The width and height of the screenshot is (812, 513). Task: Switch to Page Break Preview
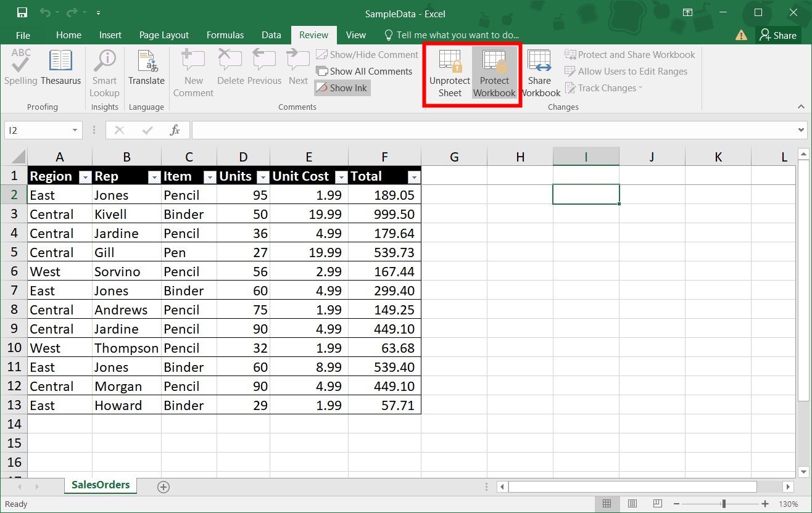tap(658, 504)
